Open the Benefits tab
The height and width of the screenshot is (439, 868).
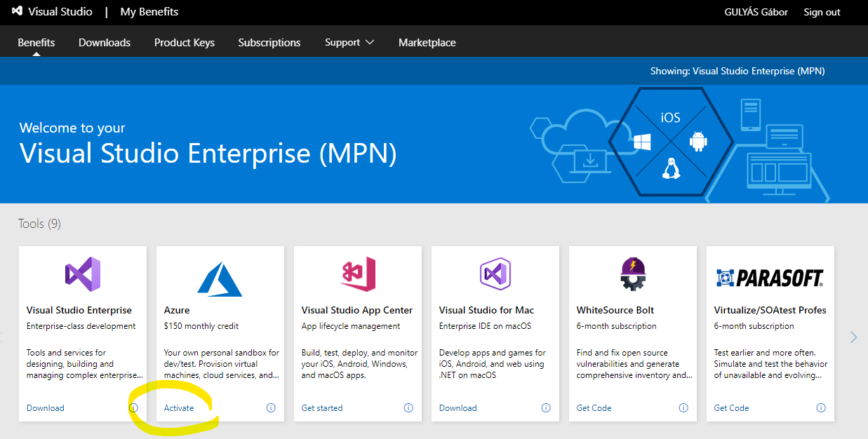tap(36, 42)
